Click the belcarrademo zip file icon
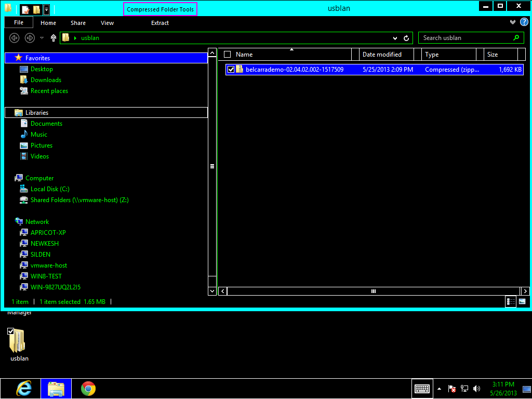 click(x=240, y=69)
